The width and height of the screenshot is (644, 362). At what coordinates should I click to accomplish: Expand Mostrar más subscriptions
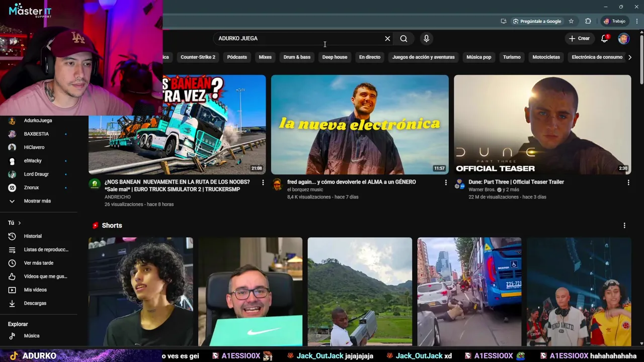click(38, 201)
